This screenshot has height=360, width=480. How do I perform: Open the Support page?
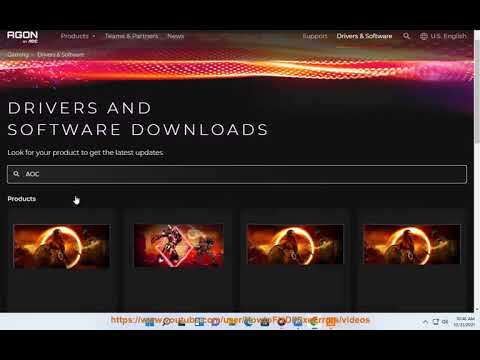pos(315,36)
